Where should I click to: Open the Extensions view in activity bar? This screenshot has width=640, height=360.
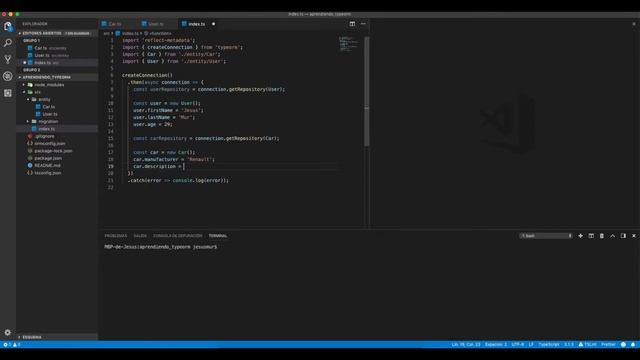pos(8,93)
